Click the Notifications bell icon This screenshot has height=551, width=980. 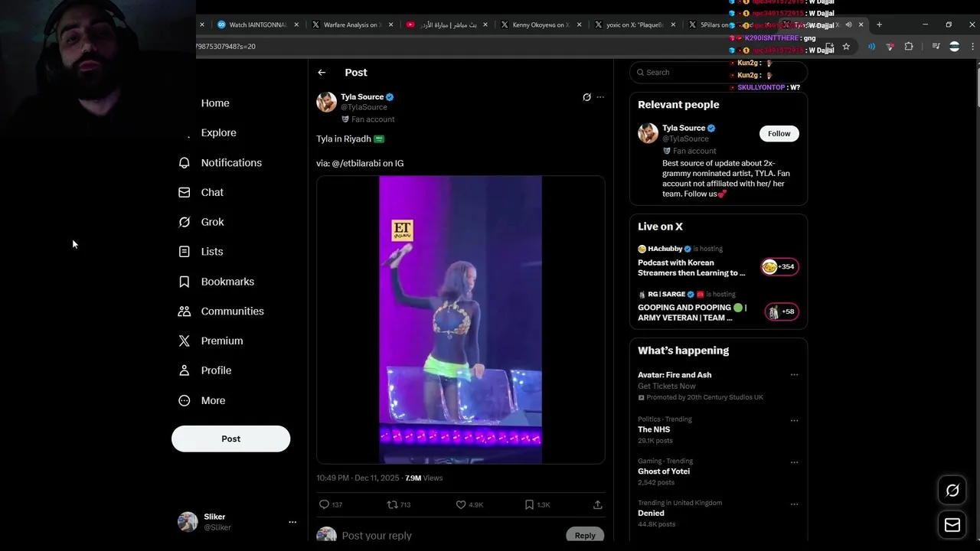click(x=184, y=163)
